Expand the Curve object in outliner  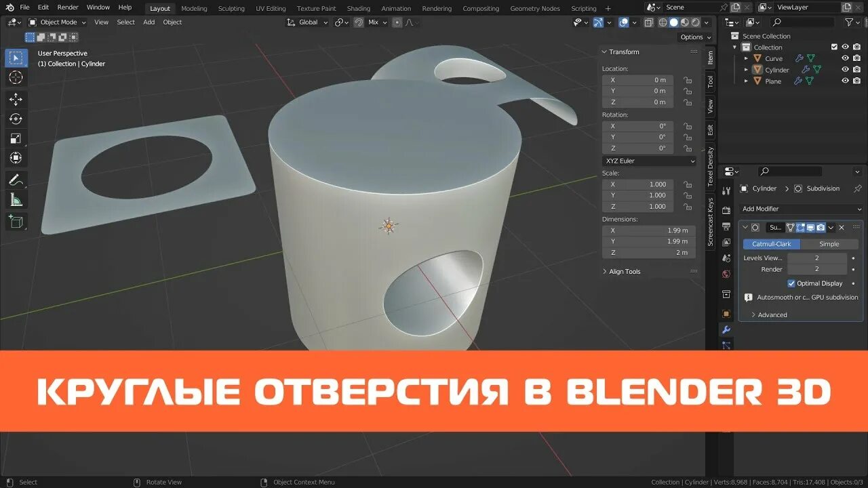(746, 59)
